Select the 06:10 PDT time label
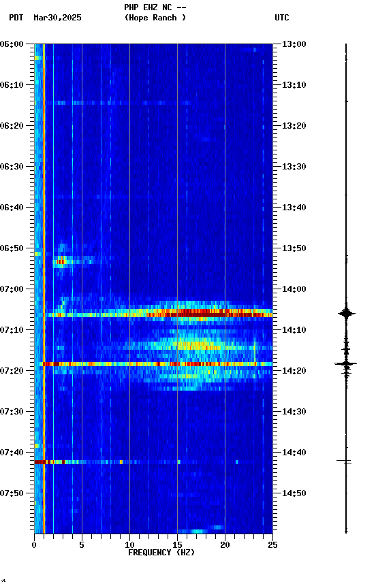376x588 pixels. click(x=12, y=85)
